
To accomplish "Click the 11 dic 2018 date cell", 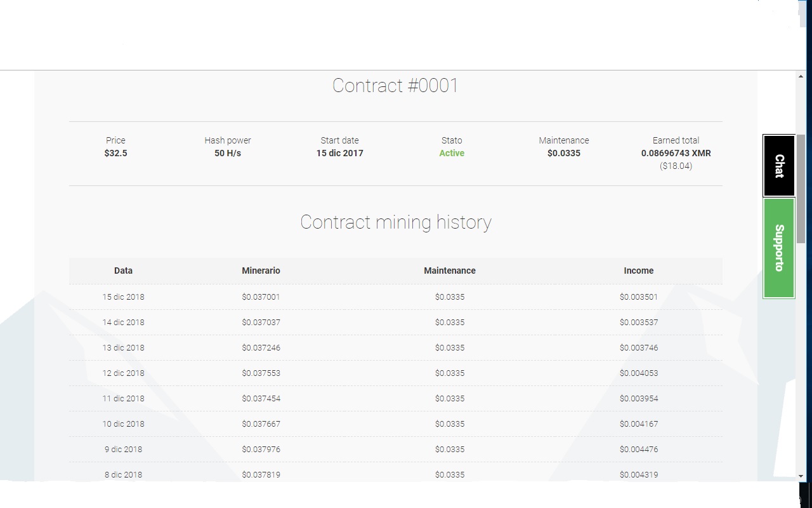I will pos(123,398).
